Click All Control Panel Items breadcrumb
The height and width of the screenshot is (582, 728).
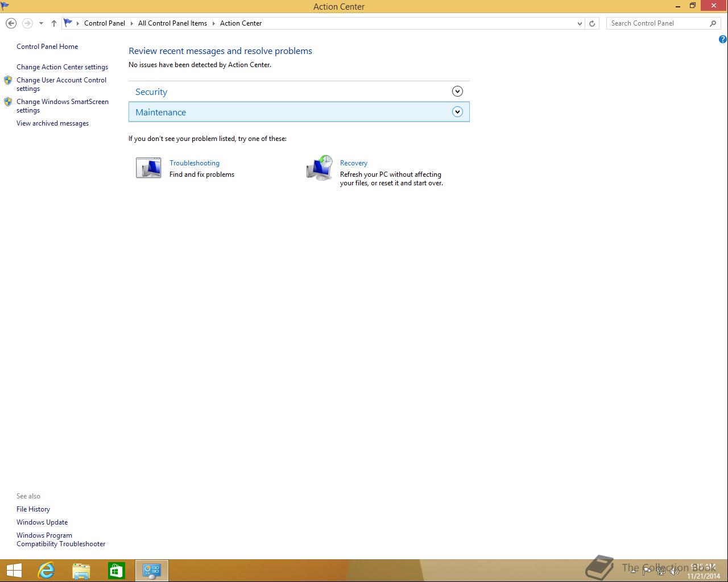click(172, 23)
